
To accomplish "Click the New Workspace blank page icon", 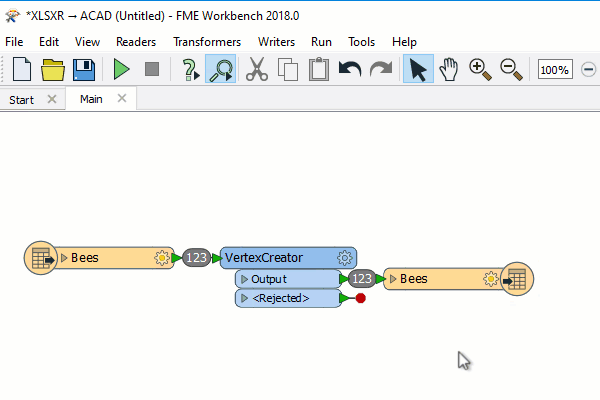I will tap(22, 69).
